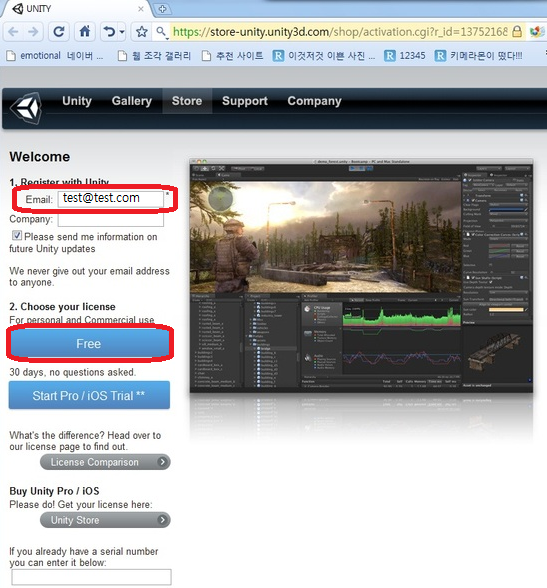Click the serial number input field
Screen dimensions: 547x588
(x=91, y=577)
